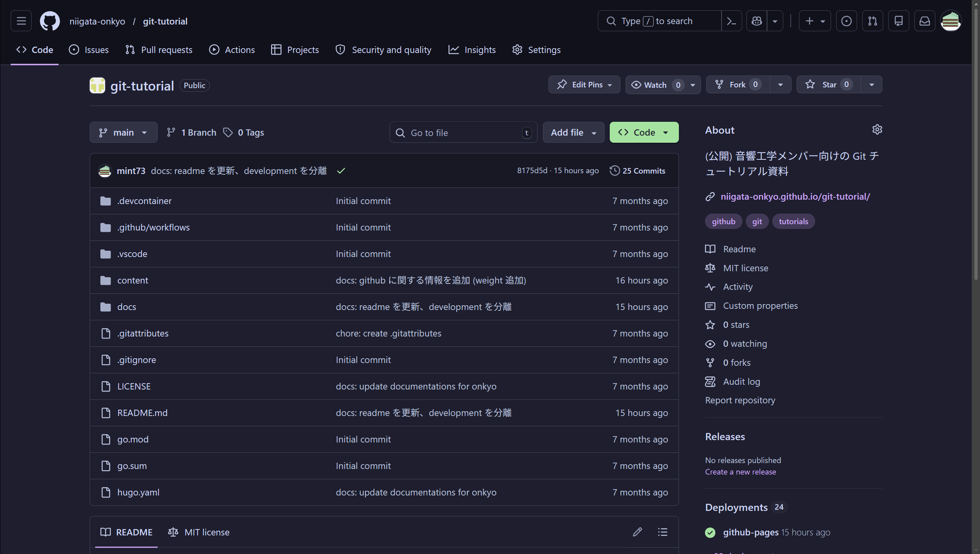
Task: Open the user avatar menu
Action: [951, 21]
